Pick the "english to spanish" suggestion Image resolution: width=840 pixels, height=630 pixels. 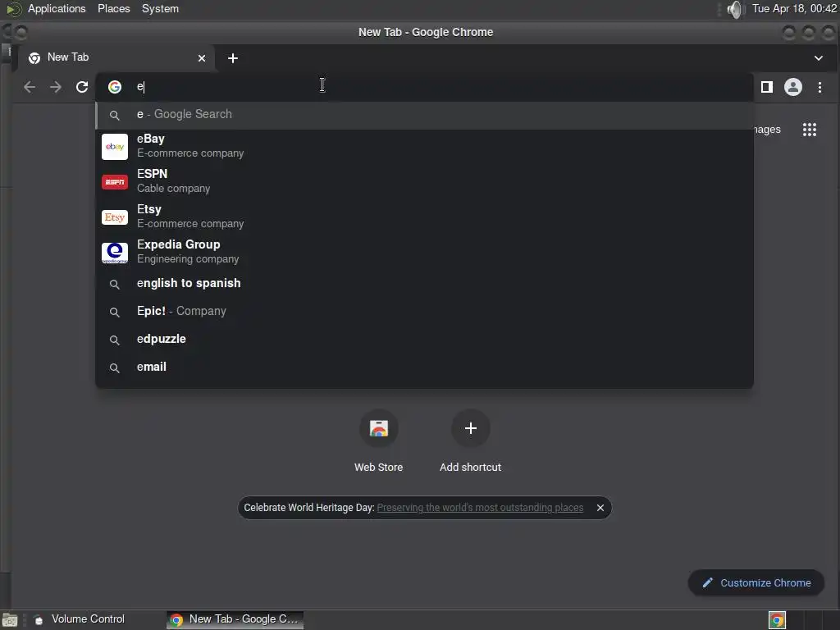point(424,283)
